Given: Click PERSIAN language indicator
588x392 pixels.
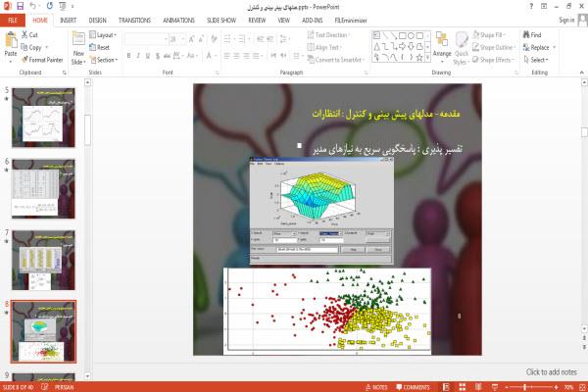Looking at the screenshot, I should click(x=64, y=387).
